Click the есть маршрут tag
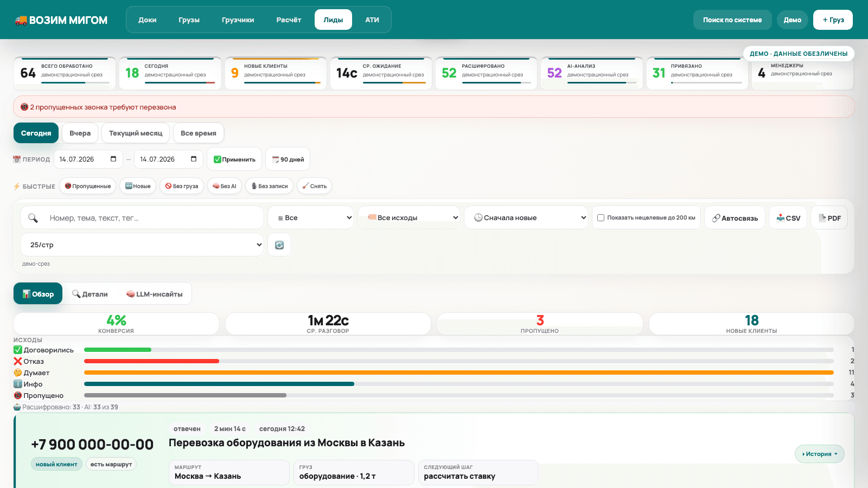Viewport: 868px width, 488px height. 111,464
